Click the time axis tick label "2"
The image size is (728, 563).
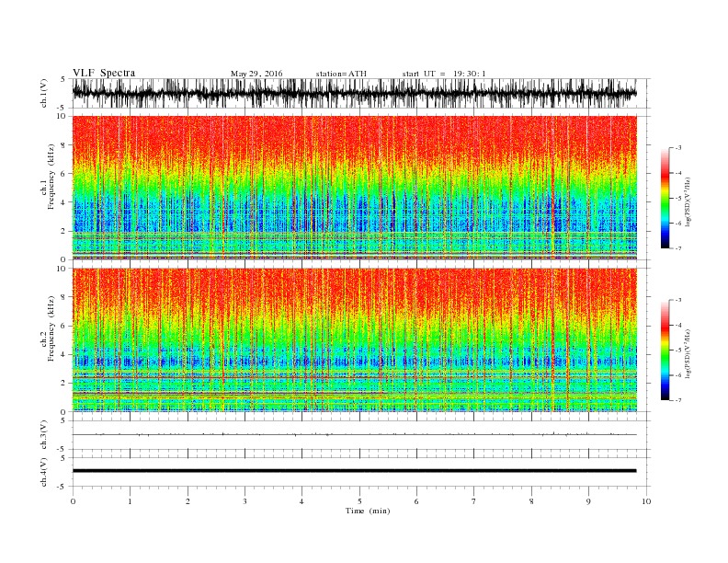188,501
